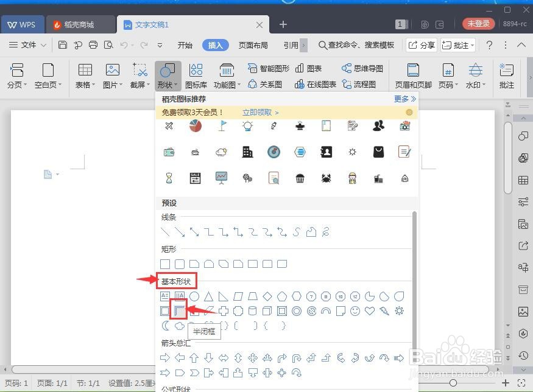Collapse the ribbon with the up chevron
Screen dimensions: 533x392
[521, 45]
